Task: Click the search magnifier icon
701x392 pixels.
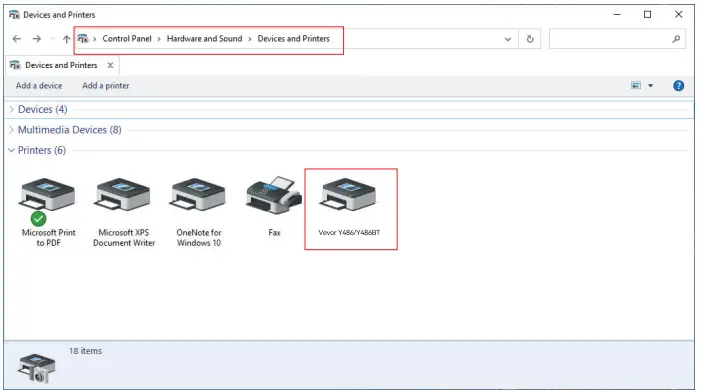Action: 676,39
